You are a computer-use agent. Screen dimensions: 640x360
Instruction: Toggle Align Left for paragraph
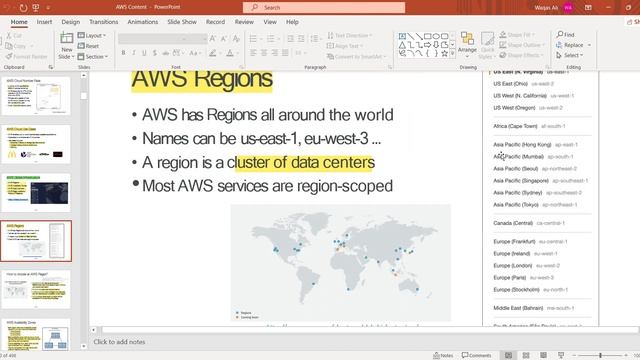coord(253,53)
